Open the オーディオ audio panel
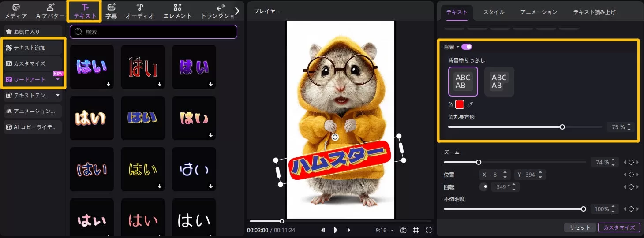The width and height of the screenshot is (644, 238). [140, 11]
